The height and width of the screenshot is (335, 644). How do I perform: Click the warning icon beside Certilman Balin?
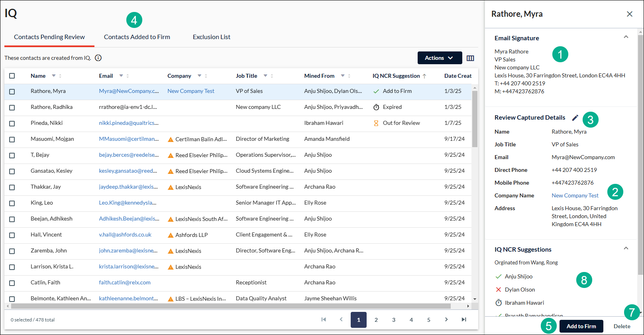pos(171,139)
